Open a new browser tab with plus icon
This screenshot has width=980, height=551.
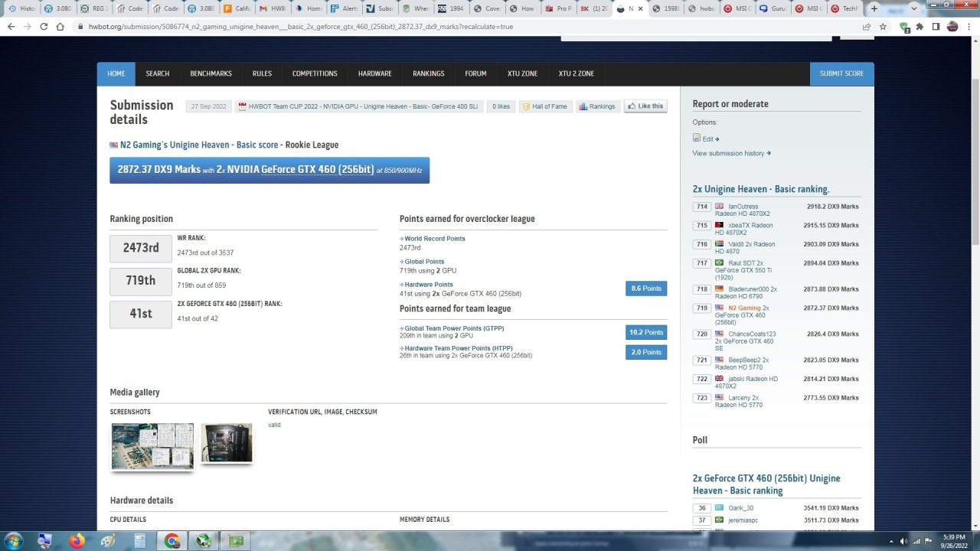point(874,8)
